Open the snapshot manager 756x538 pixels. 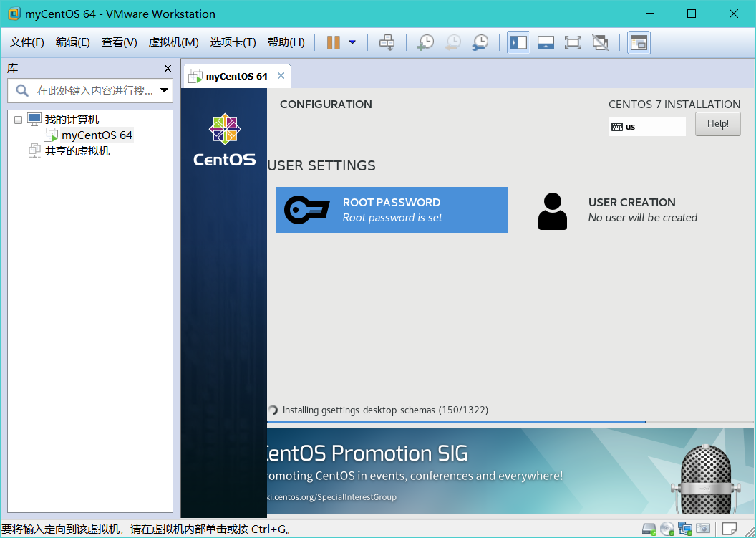pos(480,42)
